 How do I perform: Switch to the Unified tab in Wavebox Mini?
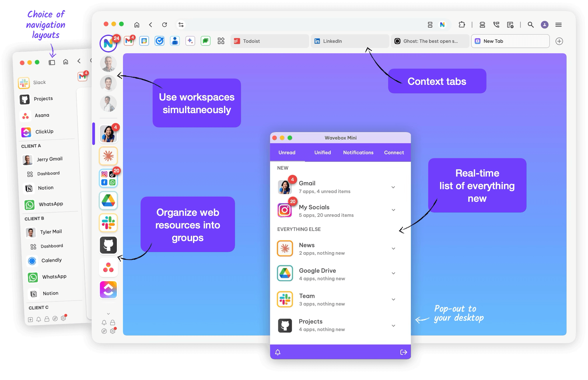(322, 152)
